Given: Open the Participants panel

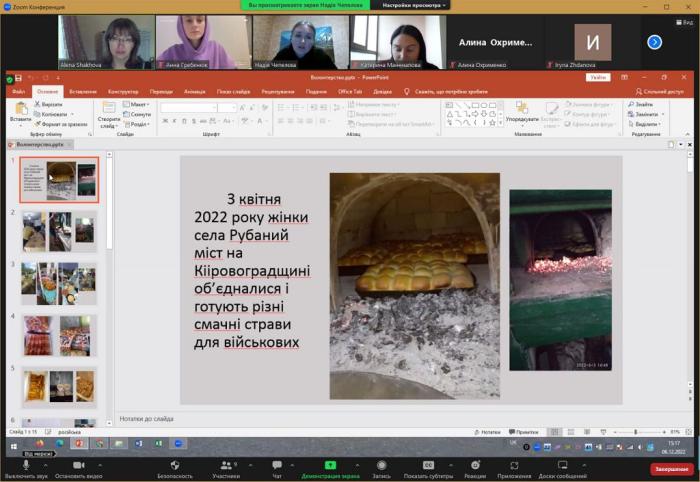Looking at the screenshot, I should (x=227, y=466).
